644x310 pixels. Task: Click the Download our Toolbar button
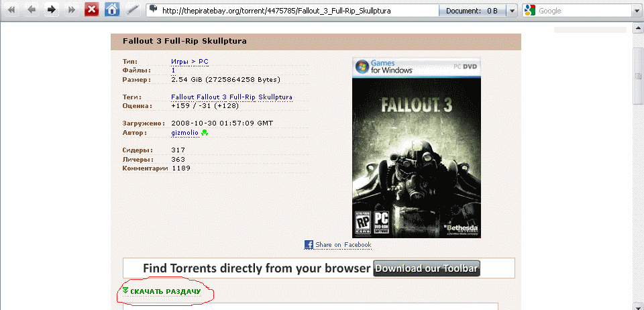coord(427,268)
